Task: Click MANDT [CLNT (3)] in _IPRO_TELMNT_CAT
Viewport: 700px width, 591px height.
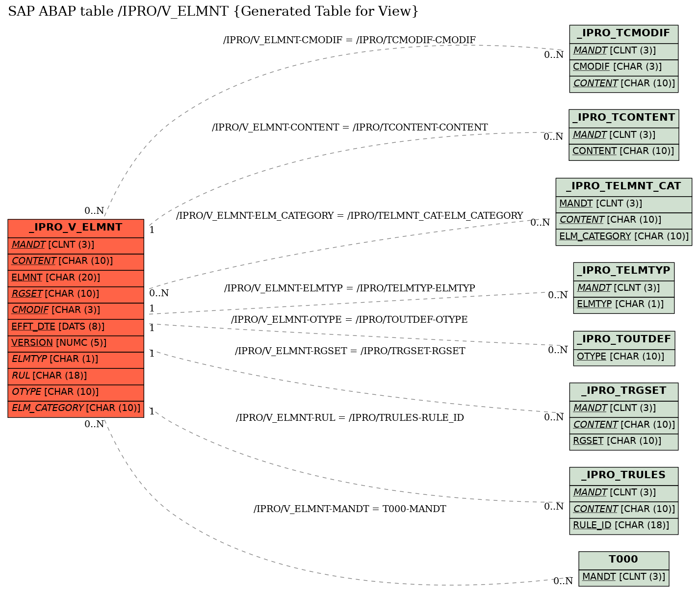Action: pos(624,204)
